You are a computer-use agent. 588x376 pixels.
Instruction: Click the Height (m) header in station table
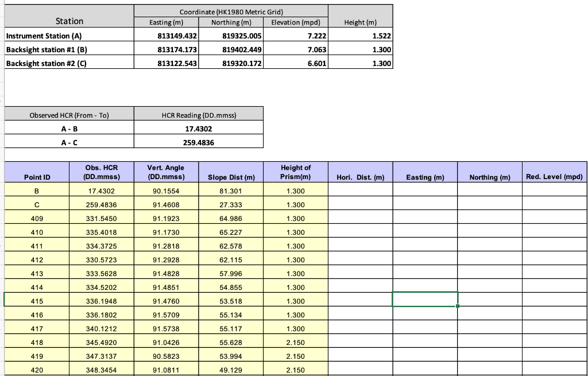[x=361, y=16]
